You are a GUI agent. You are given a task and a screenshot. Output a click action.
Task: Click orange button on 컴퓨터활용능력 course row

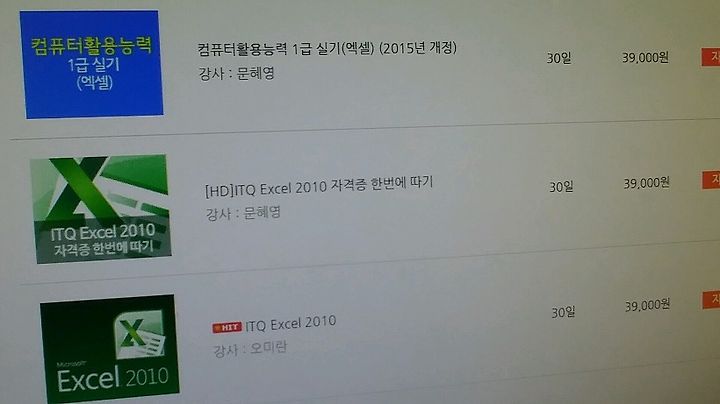coord(710,57)
